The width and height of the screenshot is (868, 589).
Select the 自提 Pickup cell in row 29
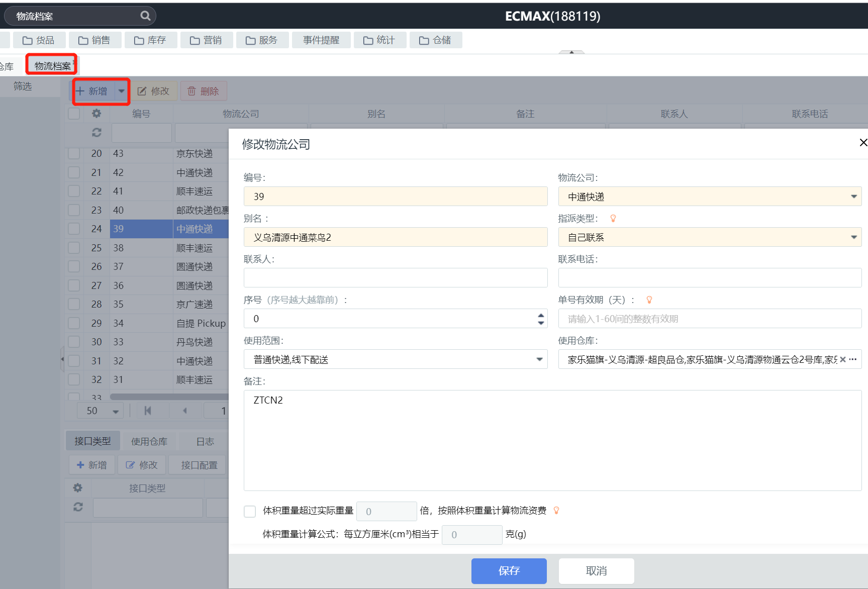coord(201,323)
